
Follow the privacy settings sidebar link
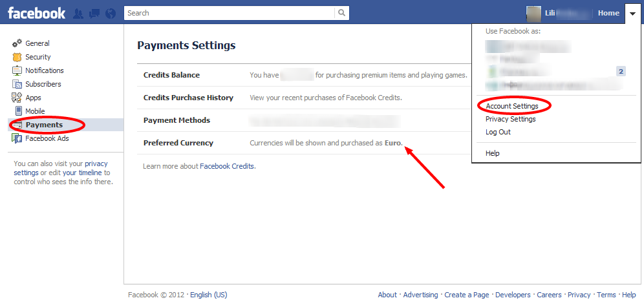click(61, 168)
